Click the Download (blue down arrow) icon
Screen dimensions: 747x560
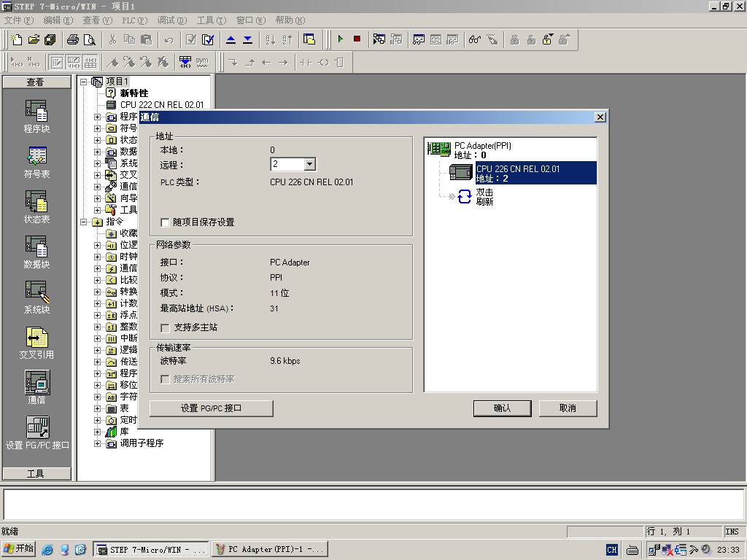(248, 39)
